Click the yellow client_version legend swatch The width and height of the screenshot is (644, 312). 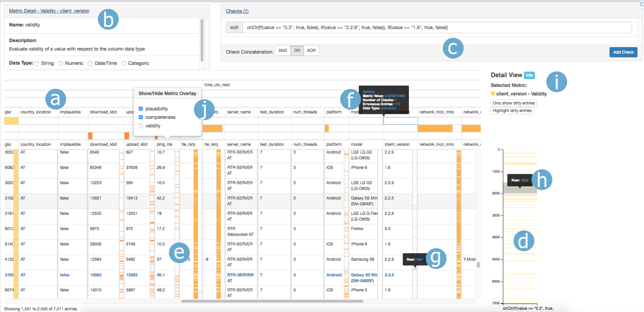493,94
